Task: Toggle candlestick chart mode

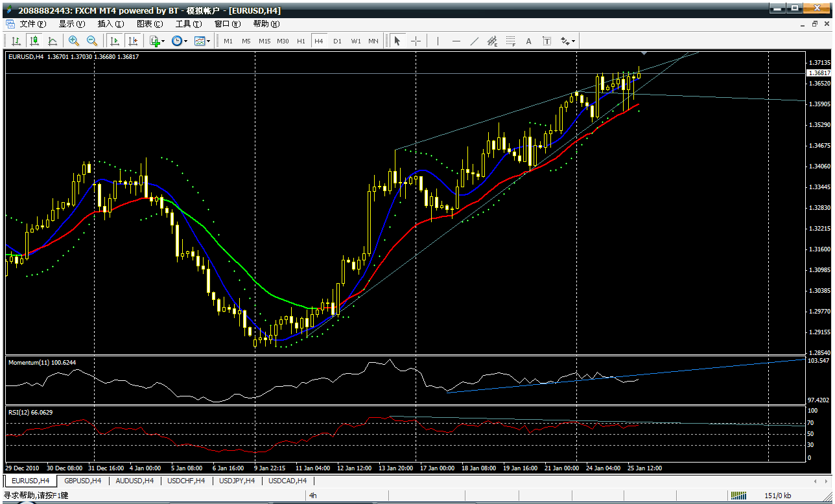Action: 34,41
